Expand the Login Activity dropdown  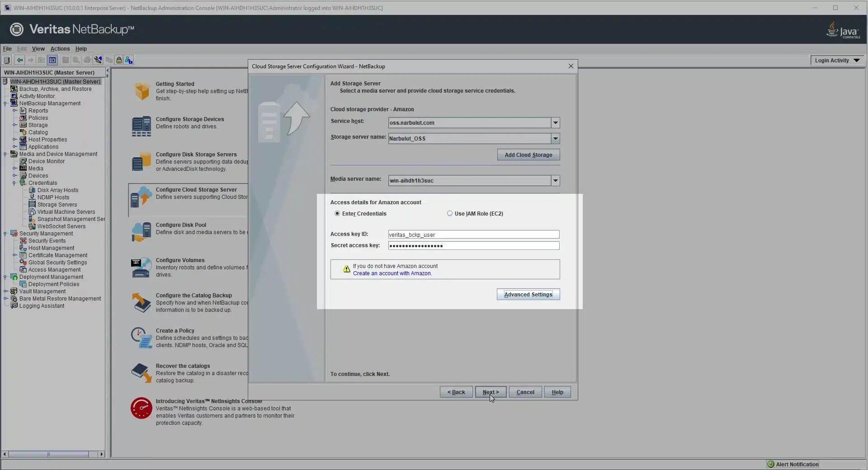[857, 61]
